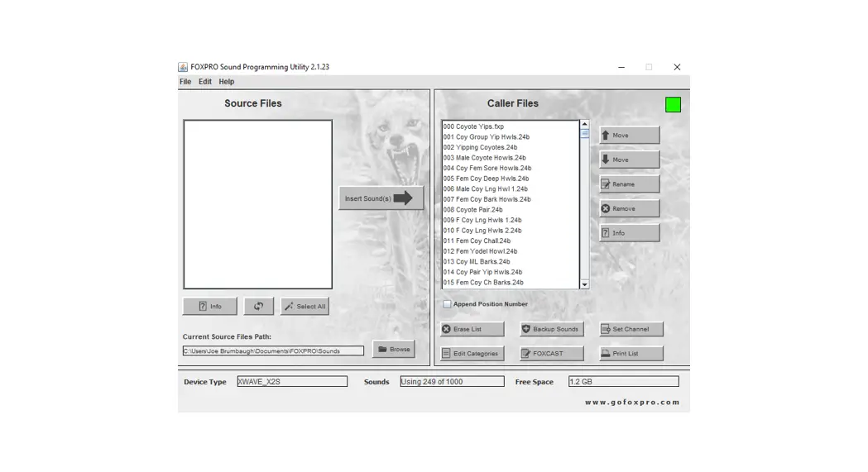Click the Move down arrow button
This screenshot has width=868, height=472.
[630, 160]
